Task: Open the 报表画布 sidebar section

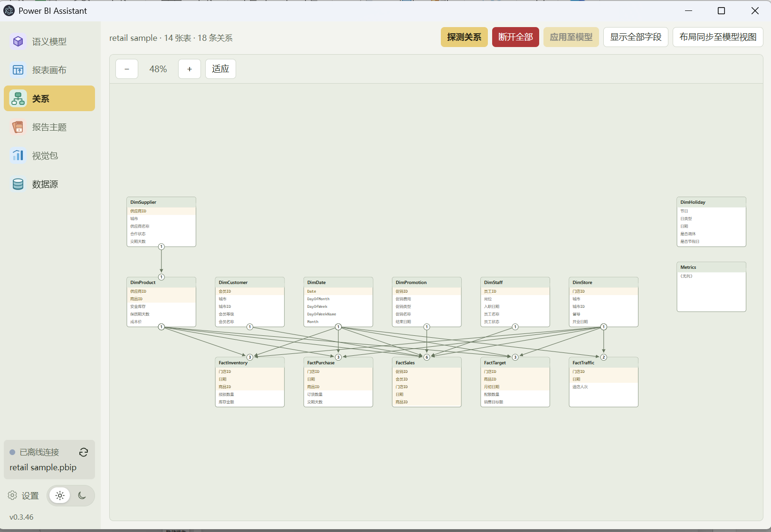Action: tap(49, 70)
